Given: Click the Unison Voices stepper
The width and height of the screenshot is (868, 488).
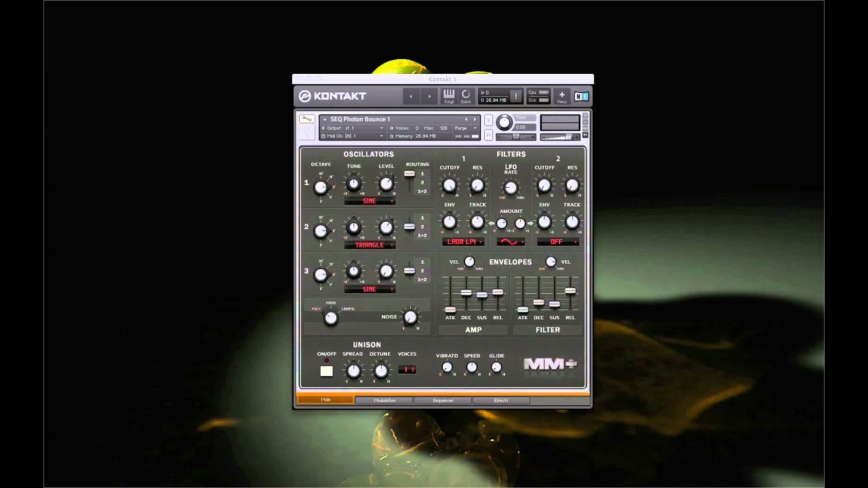Looking at the screenshot, I should (x=407, y=369).
